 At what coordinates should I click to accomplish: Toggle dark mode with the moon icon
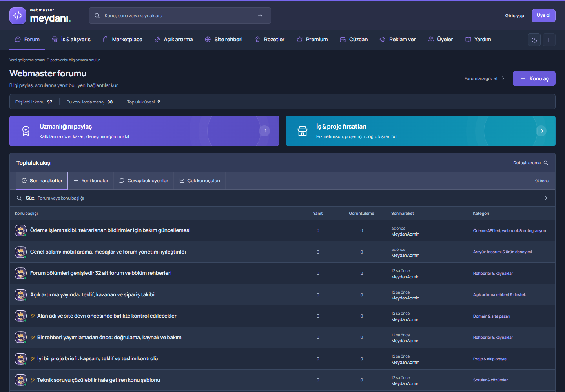[534, 40]
